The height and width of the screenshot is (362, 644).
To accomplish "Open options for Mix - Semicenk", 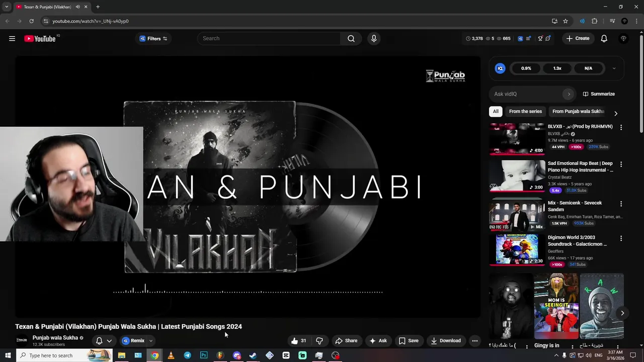I will 621,204.
